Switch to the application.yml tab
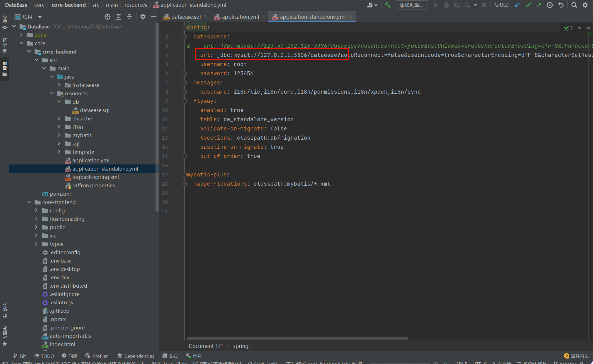This screenshot has height=364, width=593. [x=240, y=17]
